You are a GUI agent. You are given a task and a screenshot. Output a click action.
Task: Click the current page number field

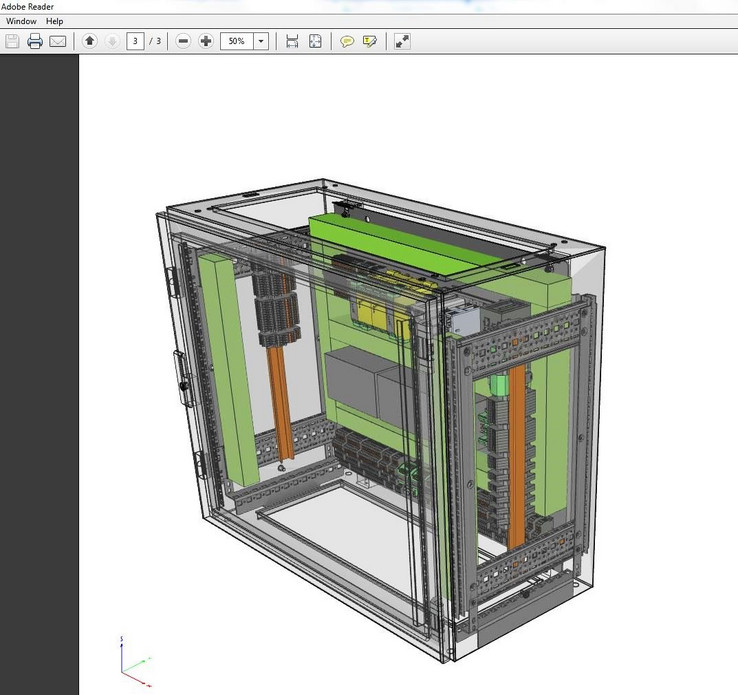click(x=135, y=41)
